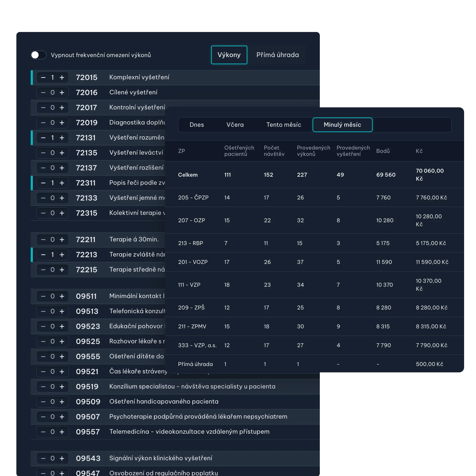The width and height of the screenshot is (476, 476).
Task: Click the 111 - VZP insurer row
Action: [x=314, y=285]
